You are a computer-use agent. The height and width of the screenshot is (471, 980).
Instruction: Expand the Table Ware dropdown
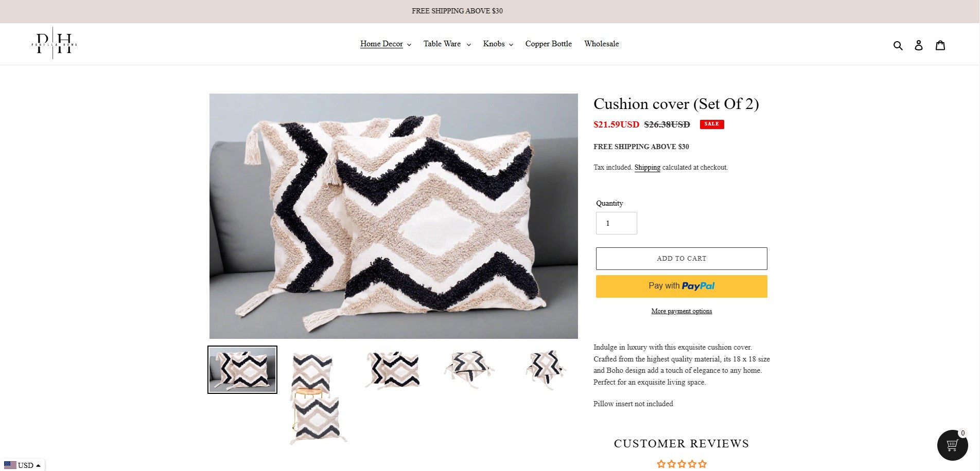(447, 44)
